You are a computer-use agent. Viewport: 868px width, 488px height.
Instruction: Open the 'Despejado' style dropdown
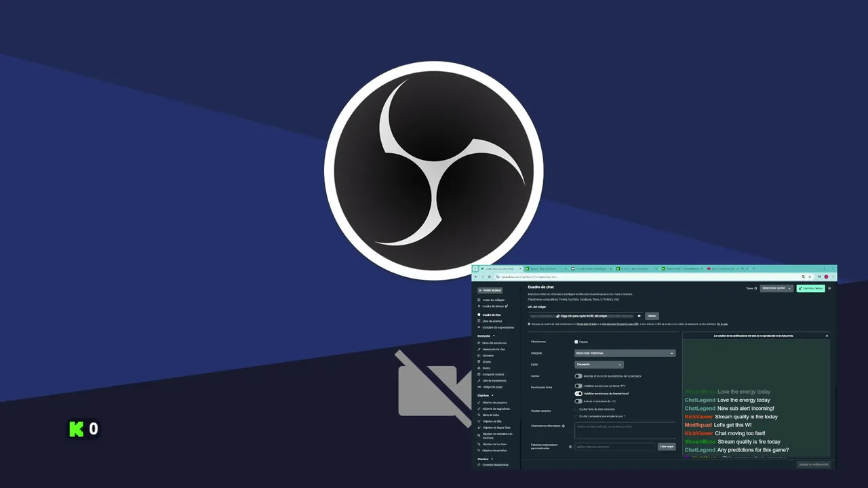tap(599, 365)
